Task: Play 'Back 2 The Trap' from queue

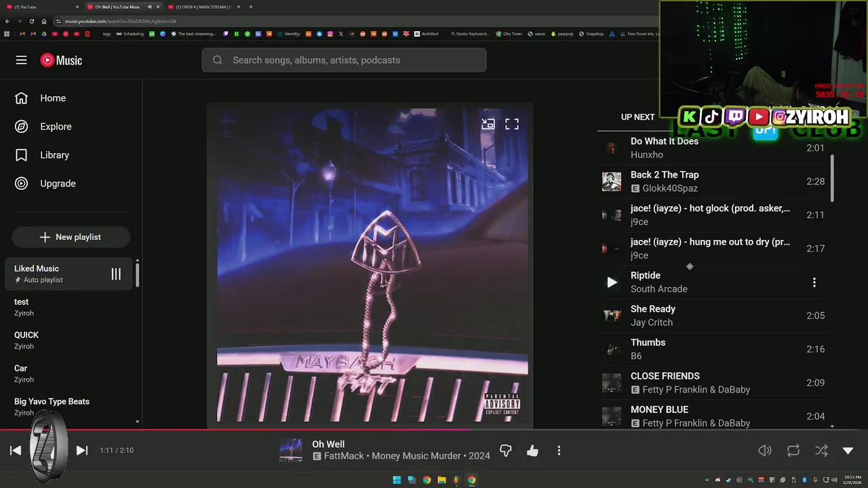Action: (x=714, y=182)
